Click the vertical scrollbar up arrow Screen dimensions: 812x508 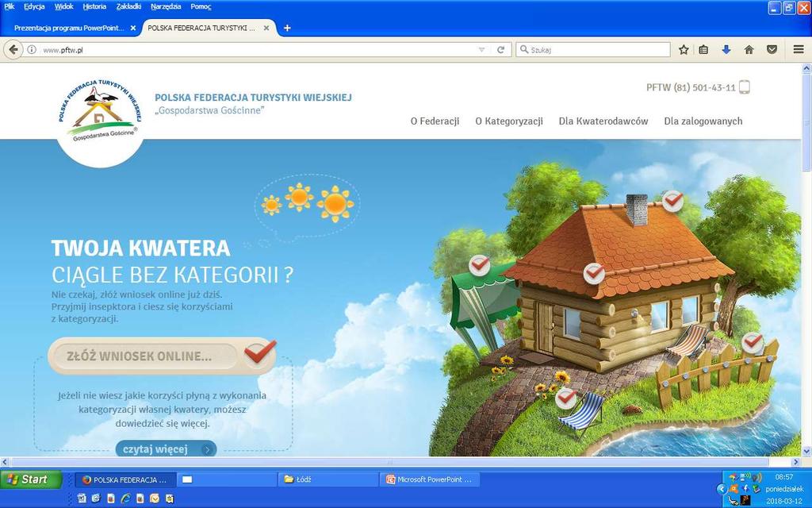(806, 68)
